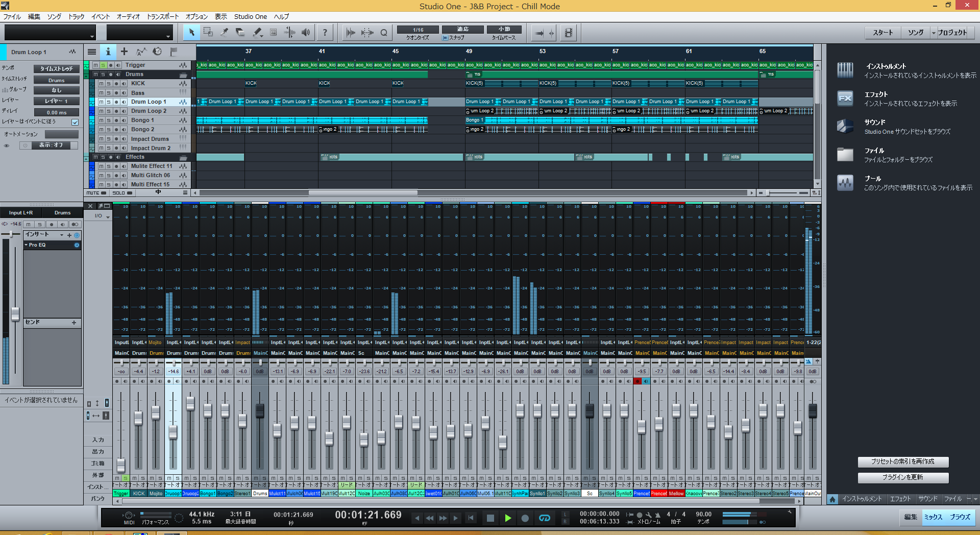Open the 1/16 quantize value dropdown
The width and height of the screenshot is (980, 535).
418,30
